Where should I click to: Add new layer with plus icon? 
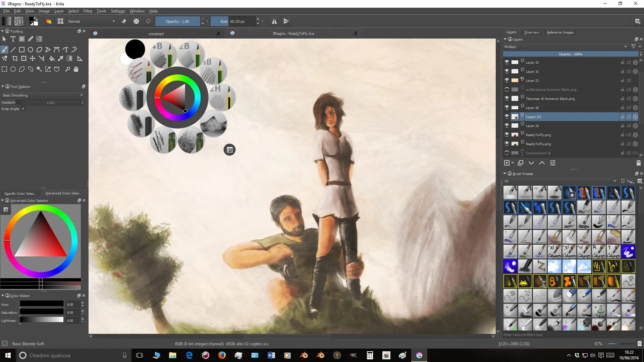pyautogui.click(x=507, y=163)
